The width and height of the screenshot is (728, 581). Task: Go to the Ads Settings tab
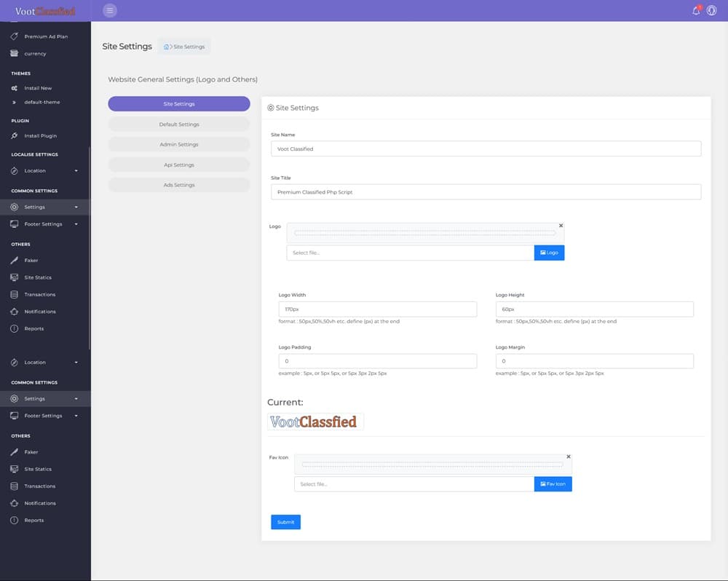pos(179,185)
